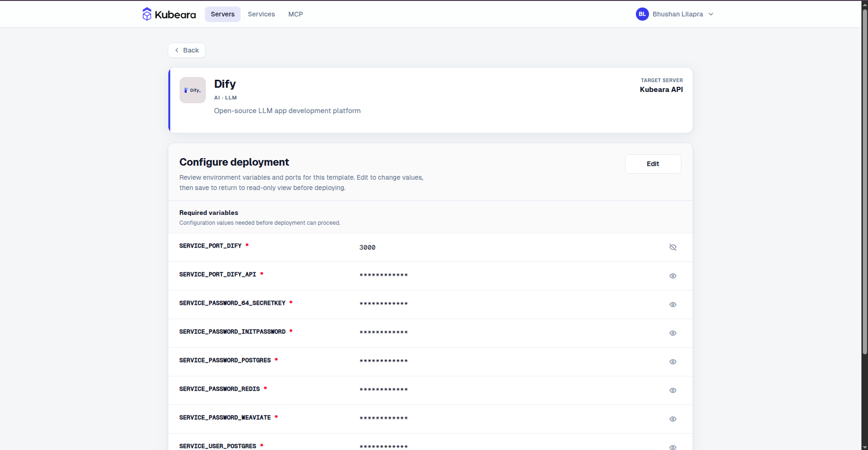Click the scrollbar down arrow

tap(865, 446)
